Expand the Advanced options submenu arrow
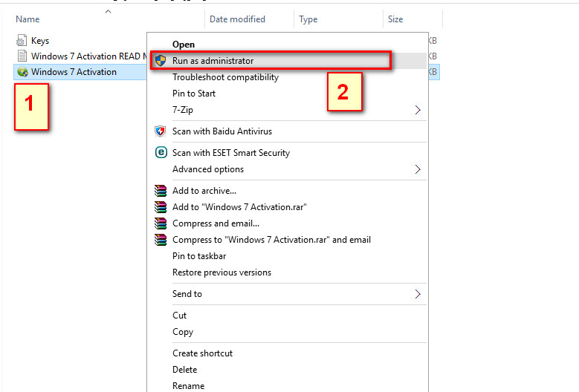Image resolution: width=579 pixels, height=392 pixels. (x=418, y=169)
